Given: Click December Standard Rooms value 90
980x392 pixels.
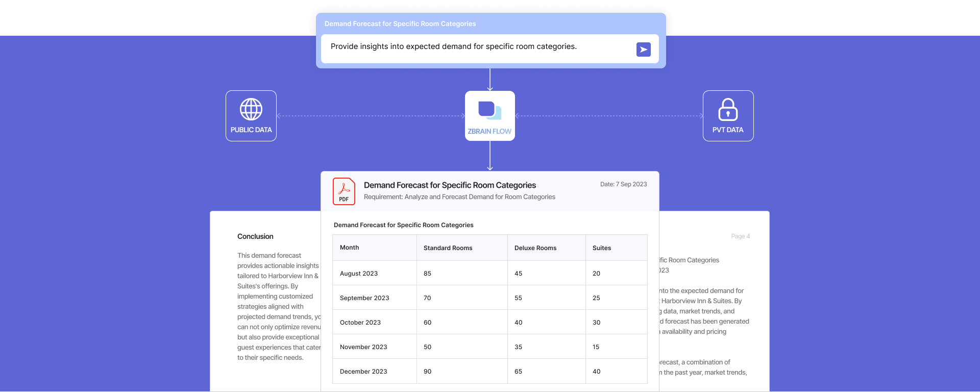Looking at the screenshot, I should click(427, 372).
